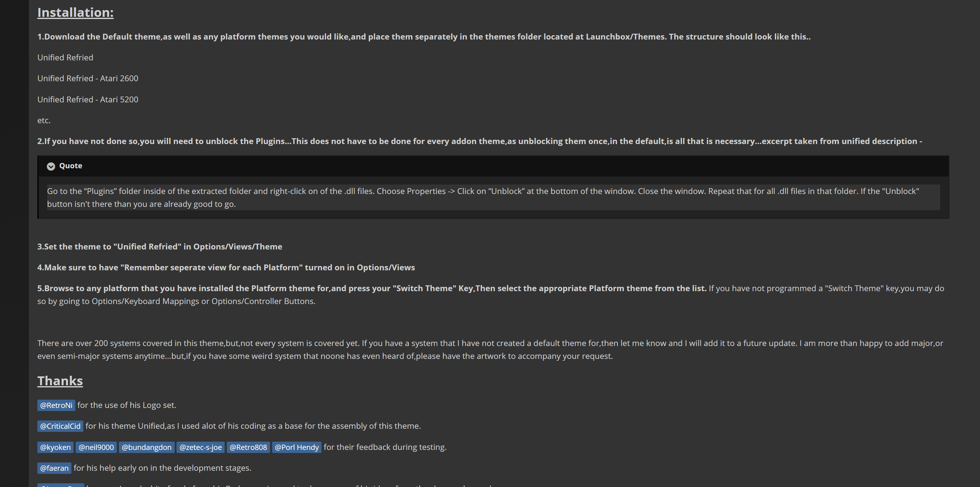Click step 1 Download the Default theme text
Screen dimensions: 980x487
424,36
